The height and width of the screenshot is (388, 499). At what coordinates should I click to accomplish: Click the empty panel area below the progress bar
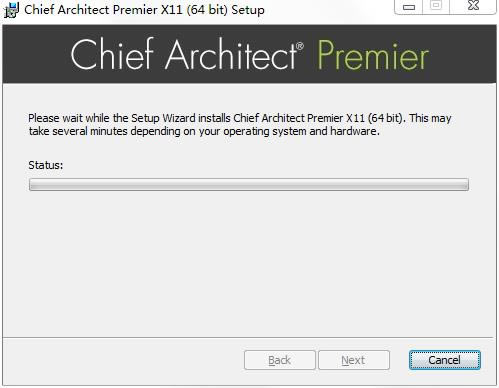[x=249, y=263]
